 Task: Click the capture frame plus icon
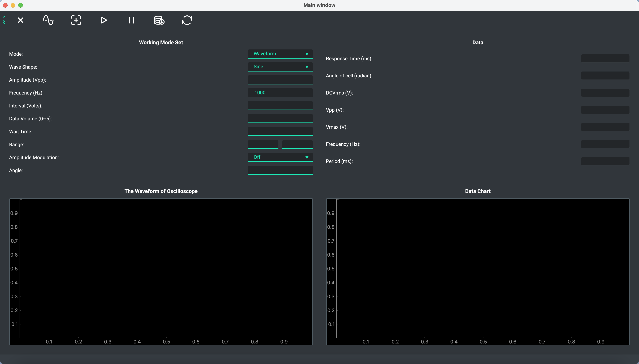76,20
